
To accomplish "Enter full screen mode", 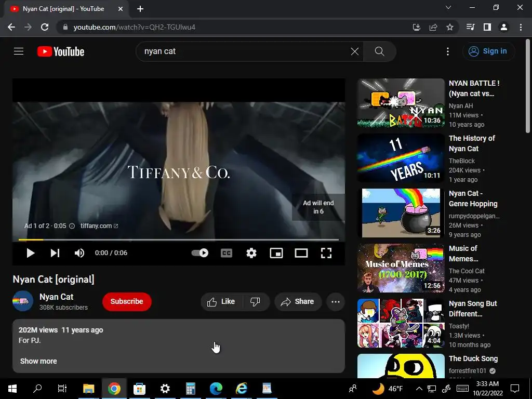I will 326,253.
